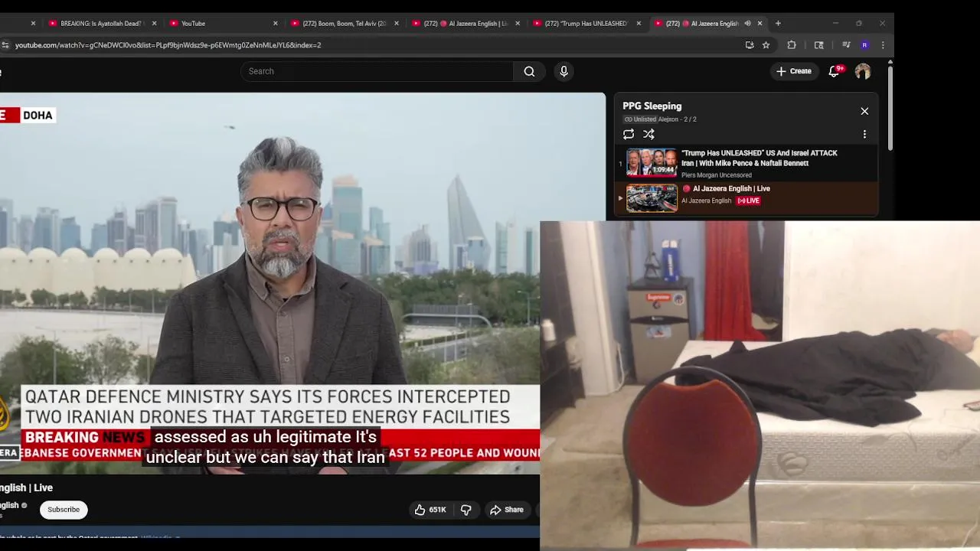The height and width of the screenshot is (551, 980).
Task: Open the PPG Sleeping playlist title
Action: tap(652, 106)
